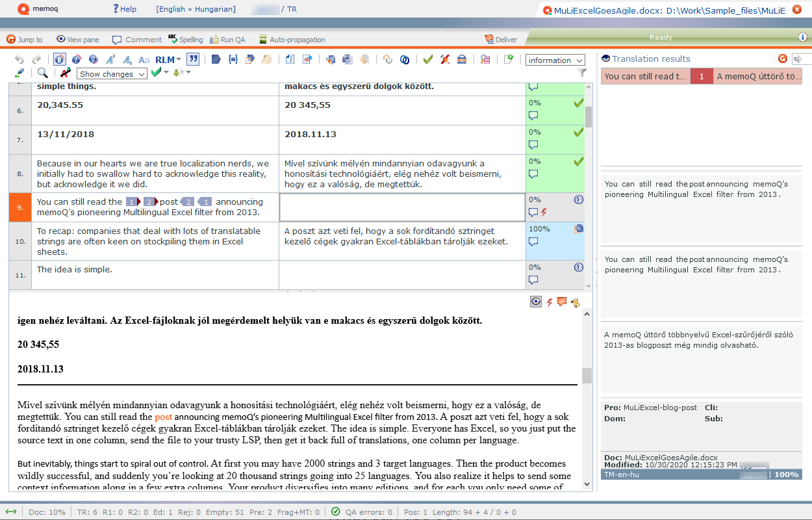Toggle underline formatting (U icon)
The width and height of the screenshot is (812, 520).
coord(94,60)
